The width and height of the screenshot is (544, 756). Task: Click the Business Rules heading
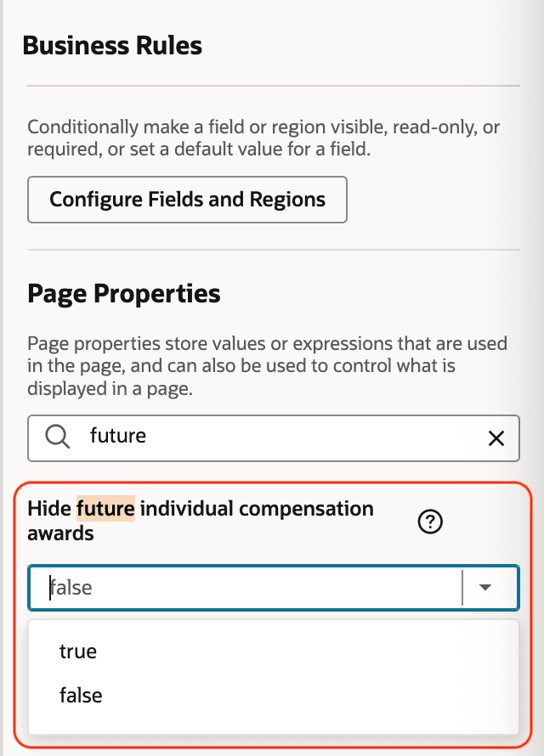click(113, 45)
